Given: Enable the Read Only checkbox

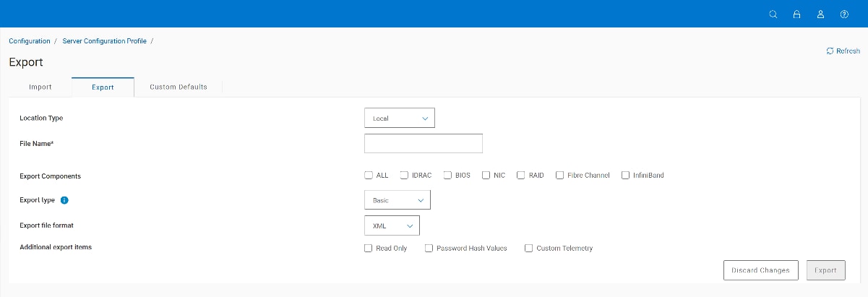Looking at the screenshot, I should 369,248.
